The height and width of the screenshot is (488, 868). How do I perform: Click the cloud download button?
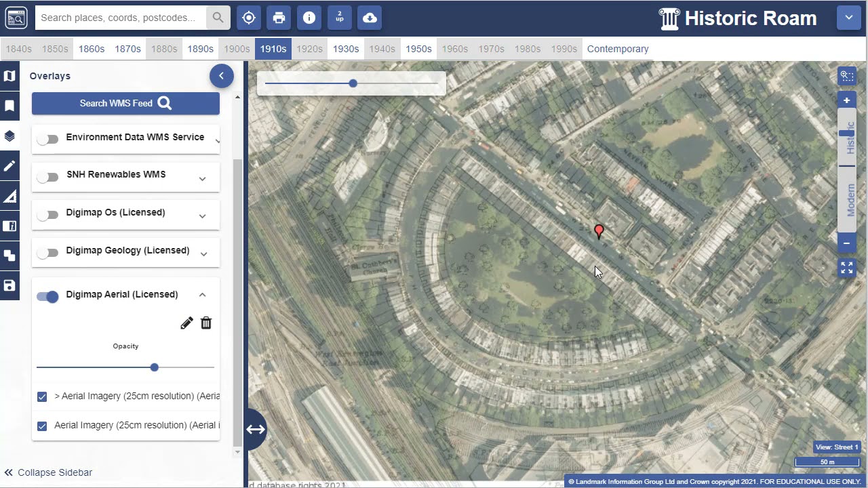click(x=370, y=18)
